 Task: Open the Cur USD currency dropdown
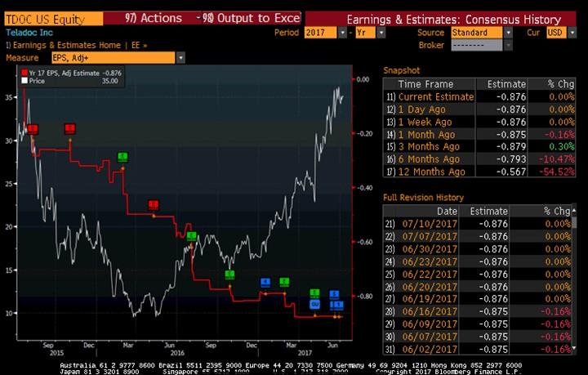pos(572,33)
